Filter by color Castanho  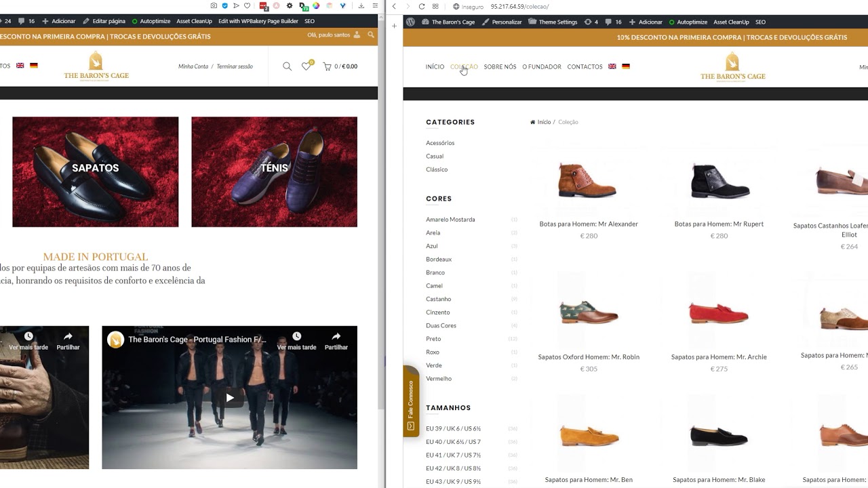pyautogui.click(x=438, y=299)
